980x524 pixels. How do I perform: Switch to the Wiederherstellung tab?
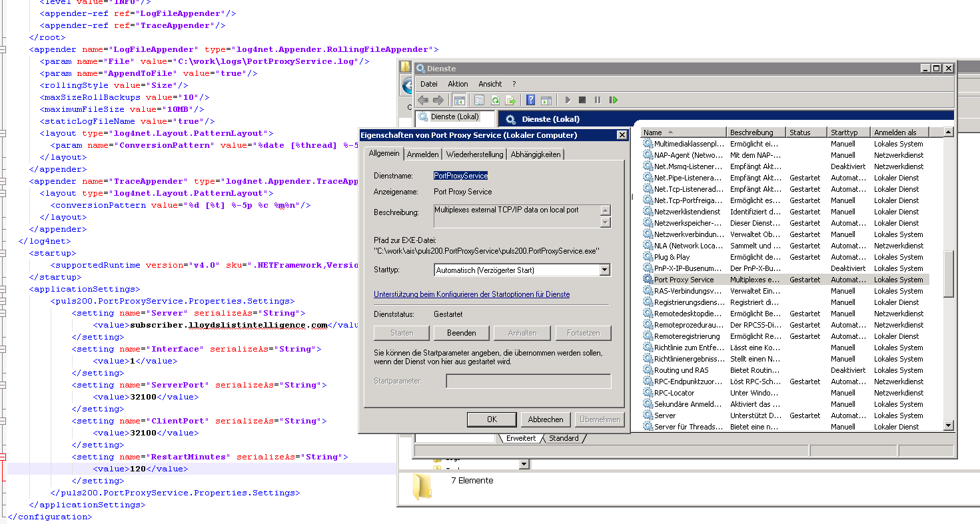click(x=474, y=154)
